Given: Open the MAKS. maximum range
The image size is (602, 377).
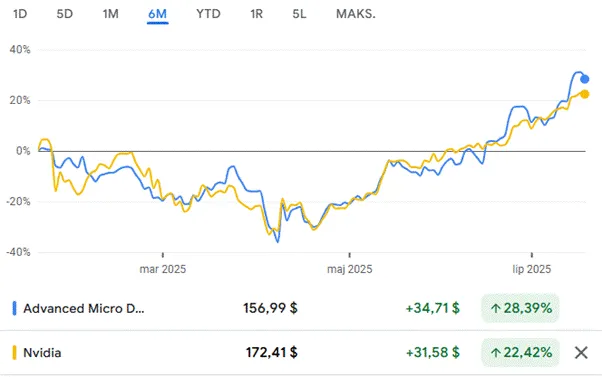Looking at the screenshot, I should point(356,14).
